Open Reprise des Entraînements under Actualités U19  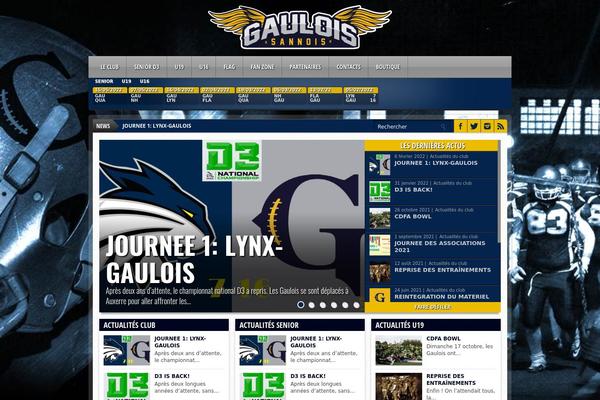pyautogui.click(x=451, y=379)
